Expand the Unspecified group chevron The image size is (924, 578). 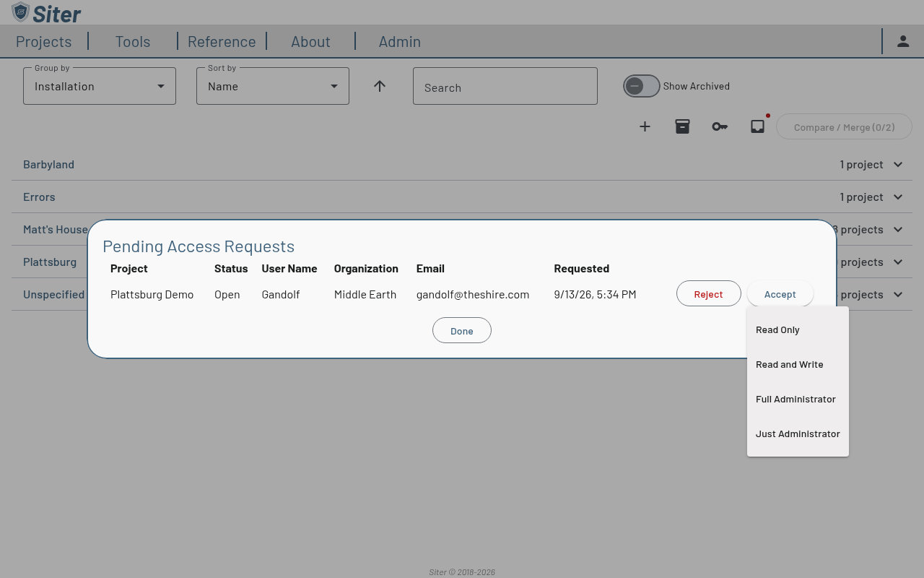pos(898,294)
